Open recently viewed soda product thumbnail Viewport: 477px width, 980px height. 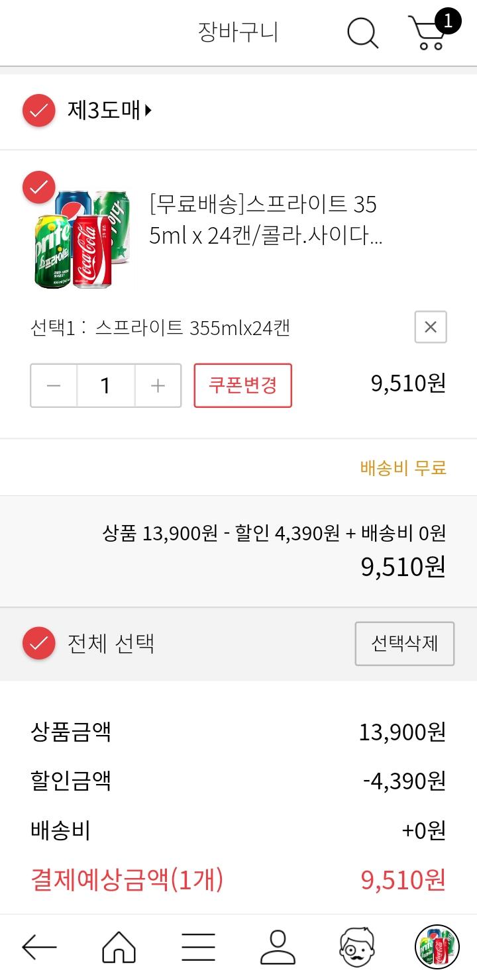click(437, 947)
